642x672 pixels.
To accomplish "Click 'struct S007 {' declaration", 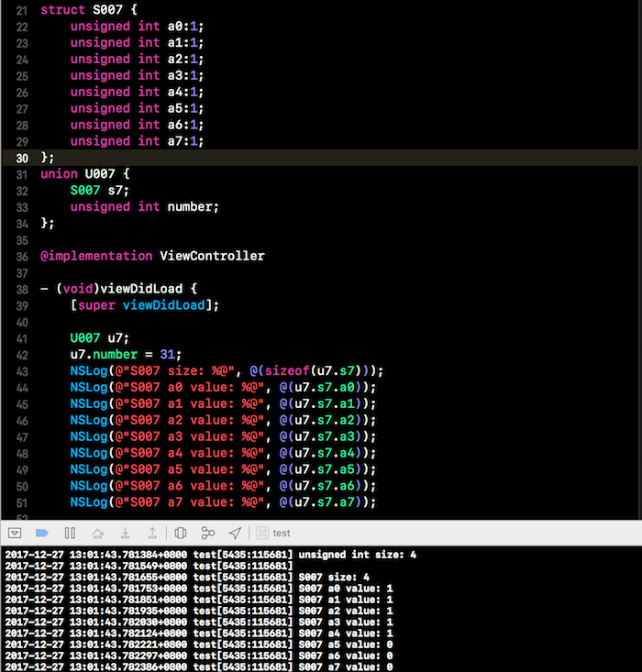I will tap(89, 9).
